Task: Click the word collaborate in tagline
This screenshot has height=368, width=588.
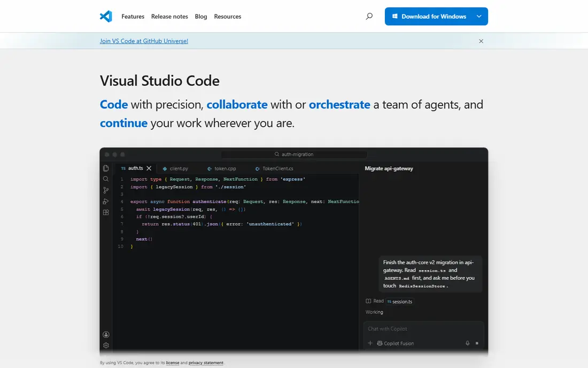Action: pos(237,104)
